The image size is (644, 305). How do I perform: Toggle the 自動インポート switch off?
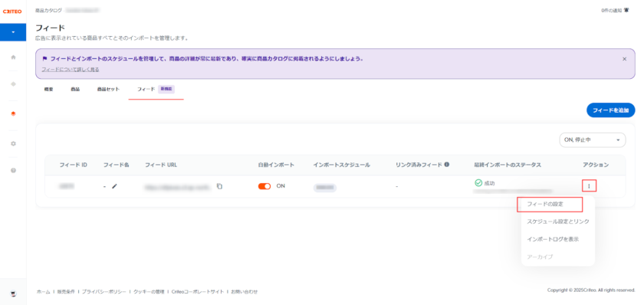point(264,186)
